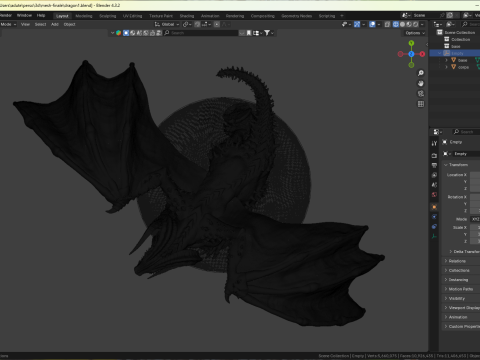Select rendered viewport shading
The height and width of the screenshot is (360, 480).
click(x=416, y=24)
